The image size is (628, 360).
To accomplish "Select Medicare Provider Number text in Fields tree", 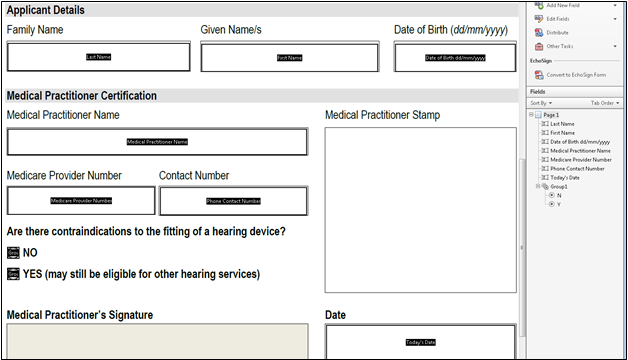I will (x=581, y=159).
